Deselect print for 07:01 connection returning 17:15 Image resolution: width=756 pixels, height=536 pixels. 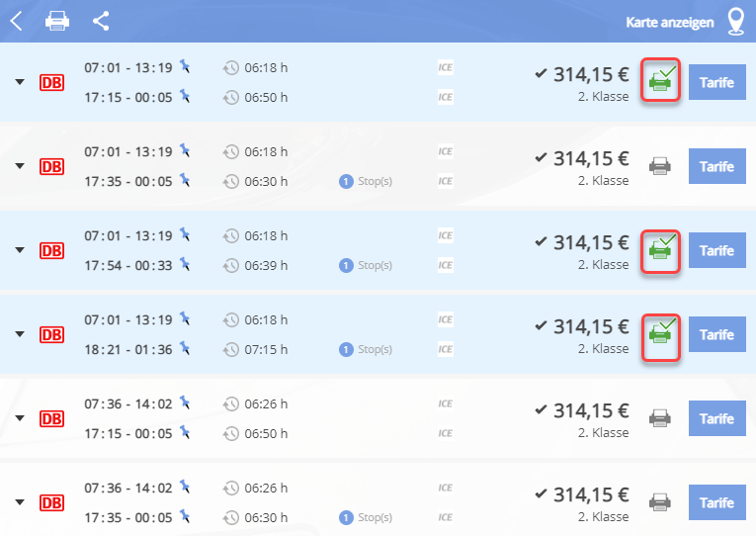pos(660,79)
